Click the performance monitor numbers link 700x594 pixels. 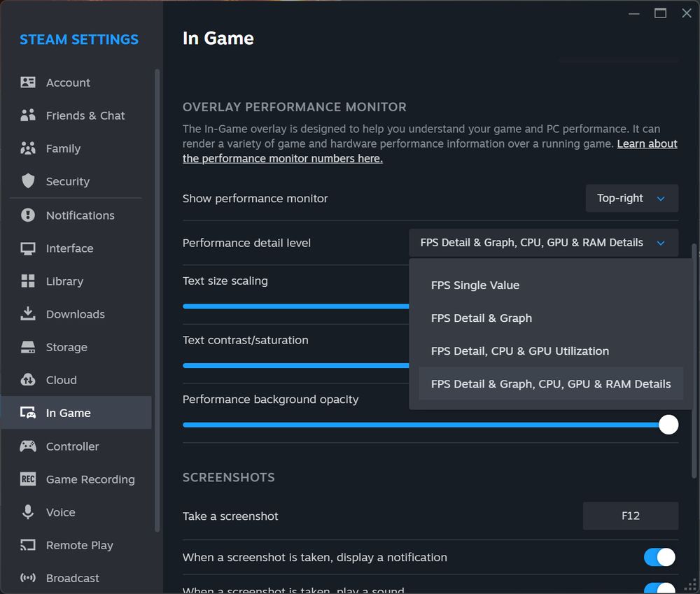tap(283, 159)
